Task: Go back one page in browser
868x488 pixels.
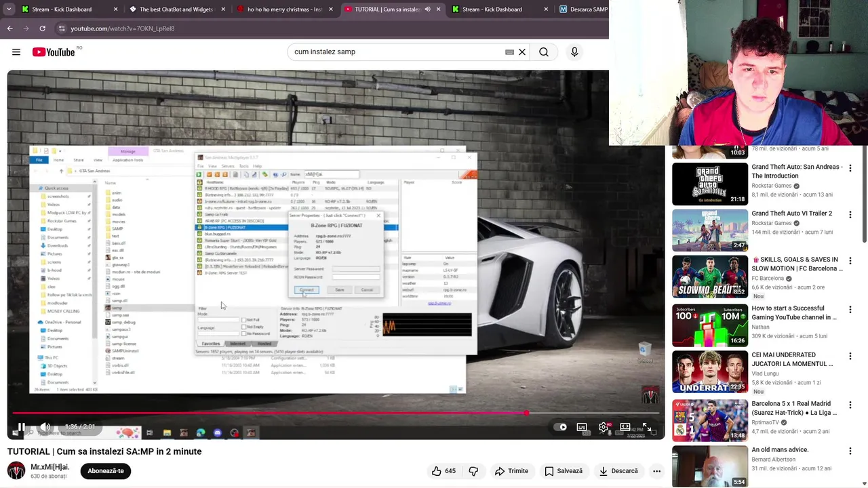Action: [10, 28]
